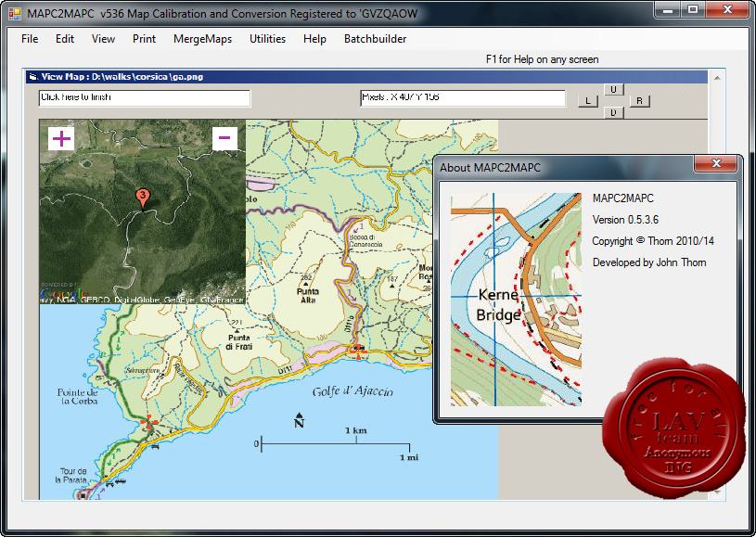Click the MAPC2MAPC application icon in title bar
This screenshot has height=537, width=756.
15,14
